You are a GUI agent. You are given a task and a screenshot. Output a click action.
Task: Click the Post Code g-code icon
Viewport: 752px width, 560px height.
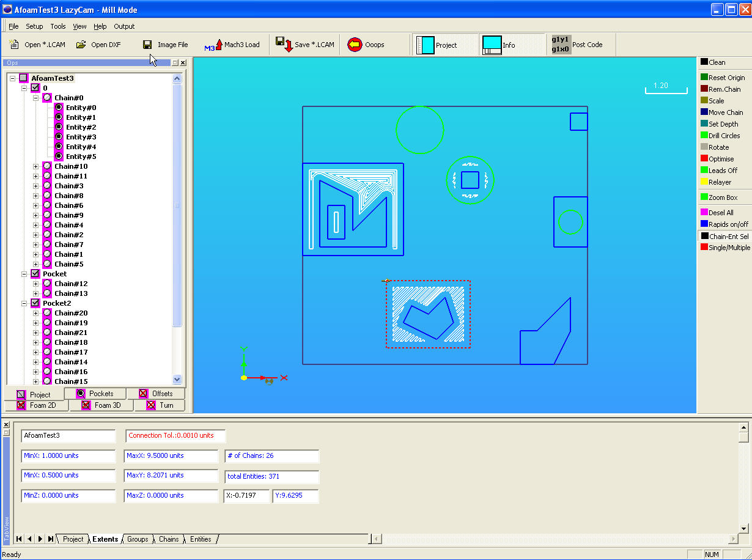[561, 45]
